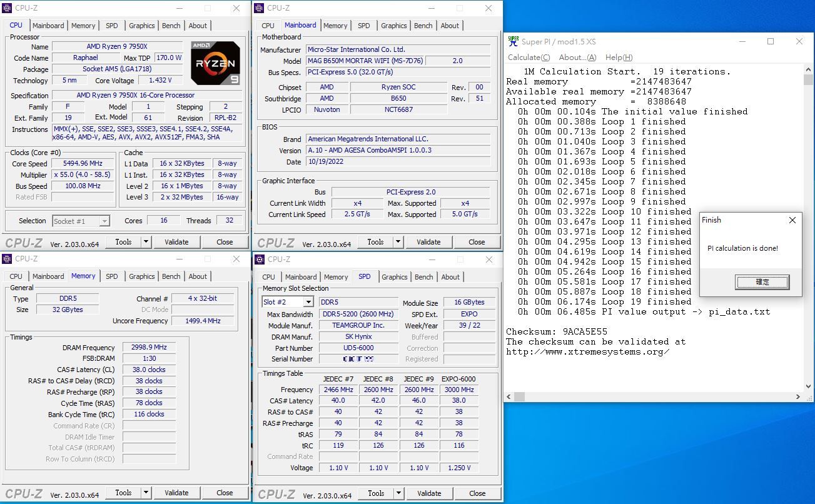
Task: Expand the Socket #1 selection dropdown
Action: click(104, 221)
